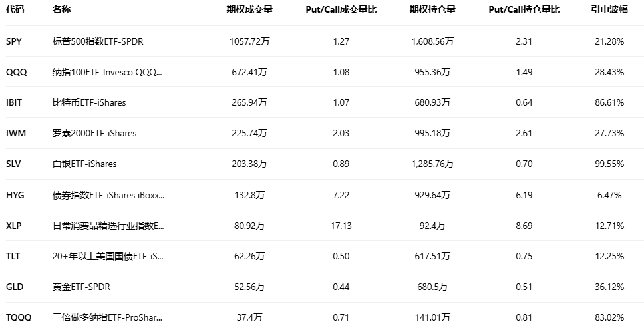
Task: Open 标普500指数ETF-SPDR name link
Action: (x=98, y=41)
